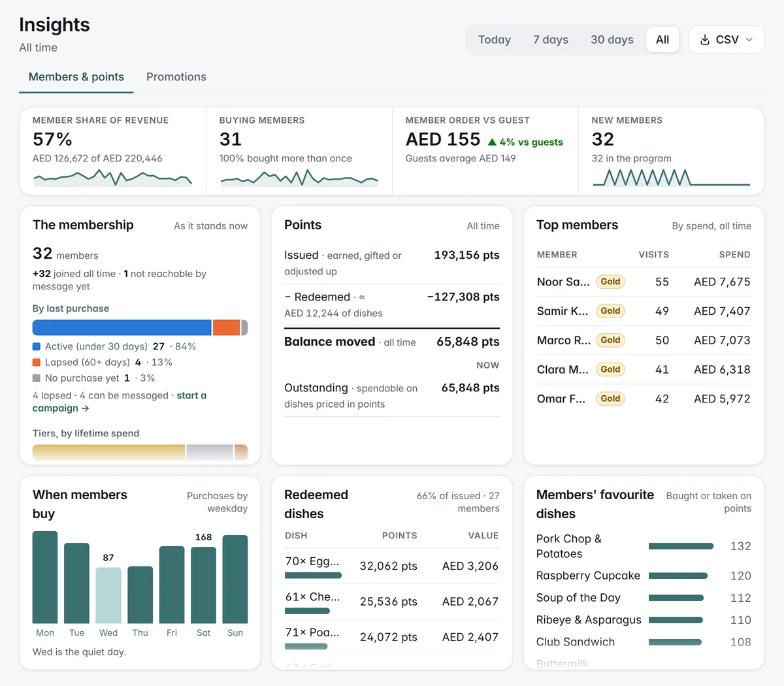784x686 pixels.
Task: Click the blue Active legend square
Action: click(x=37, y=346)
